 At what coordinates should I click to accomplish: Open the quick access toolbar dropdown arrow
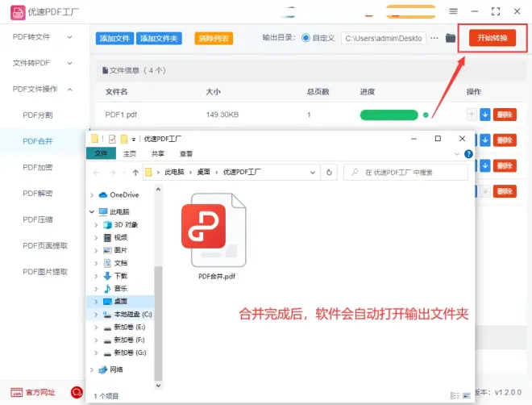[134, 140]
